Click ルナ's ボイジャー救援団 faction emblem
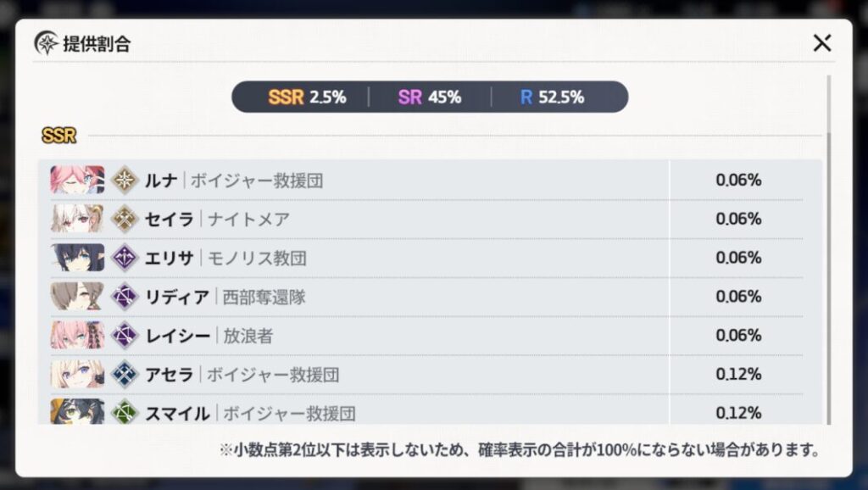The height and width of the screenshot is (490, 868). click(x=124, y=178)
